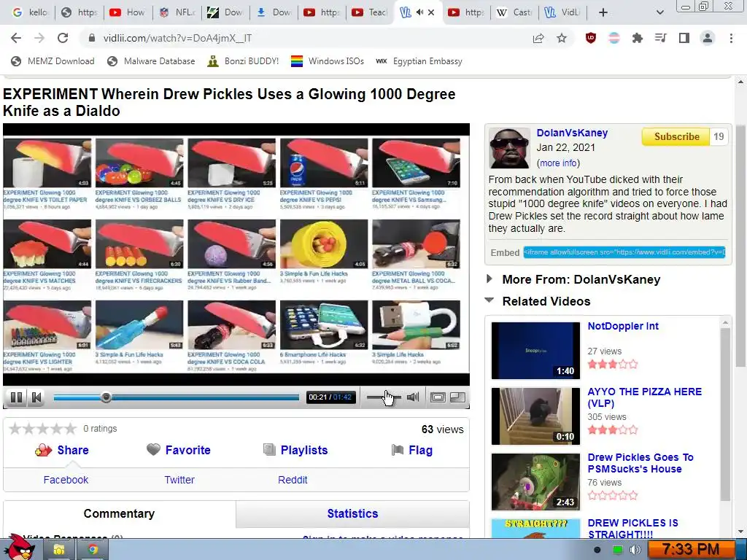Screen dimensions: 747x560
Task: Open new browser tab
Action: pyautogui.click(x=603, y=12)
